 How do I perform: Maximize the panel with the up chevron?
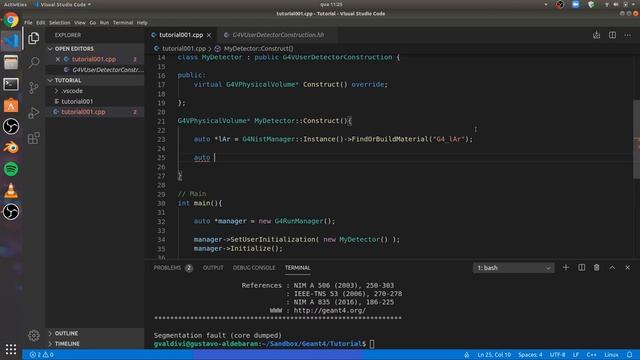pos(612,268)
